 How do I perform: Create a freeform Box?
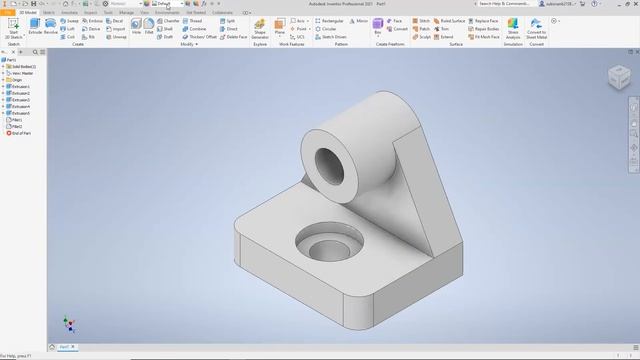[378, 27]
